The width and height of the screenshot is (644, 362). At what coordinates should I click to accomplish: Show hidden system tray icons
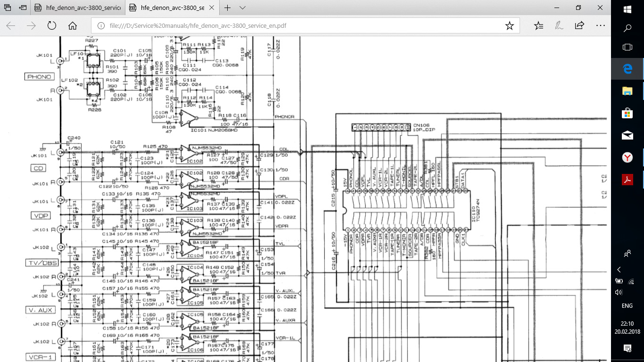click(x=619, y=270)
